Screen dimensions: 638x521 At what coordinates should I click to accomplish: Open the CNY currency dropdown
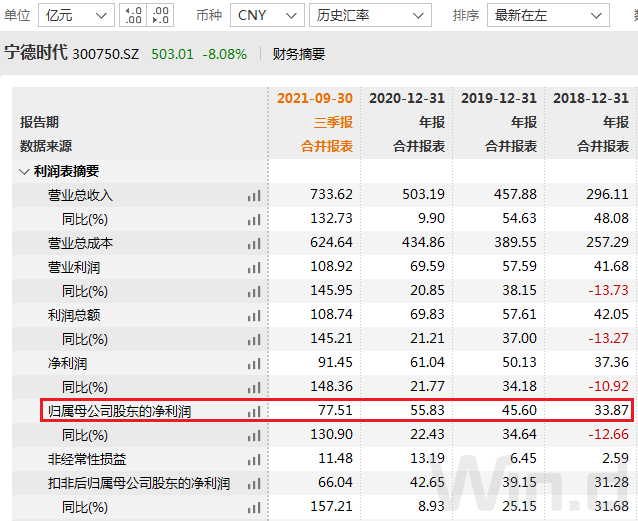coord(267,15)
